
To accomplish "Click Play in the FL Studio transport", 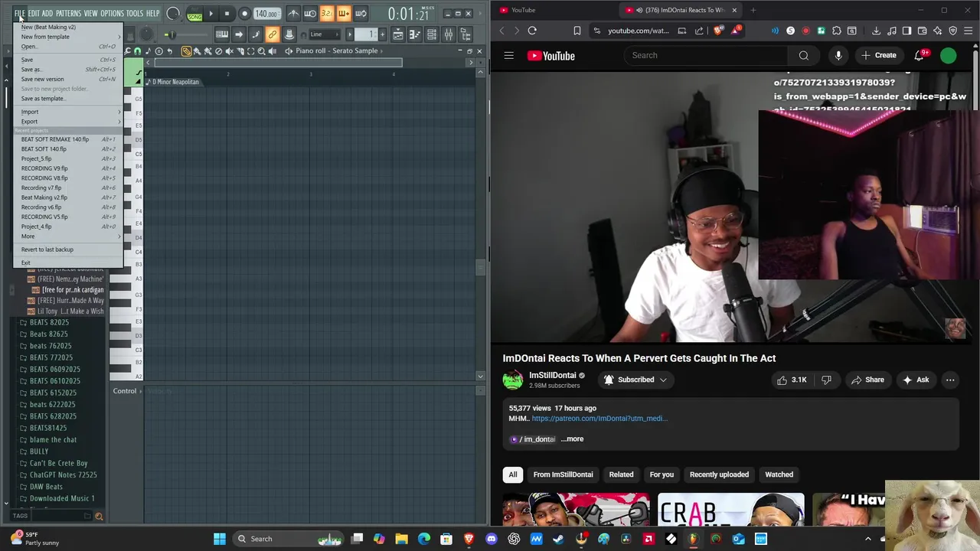I will click(211, 14).
